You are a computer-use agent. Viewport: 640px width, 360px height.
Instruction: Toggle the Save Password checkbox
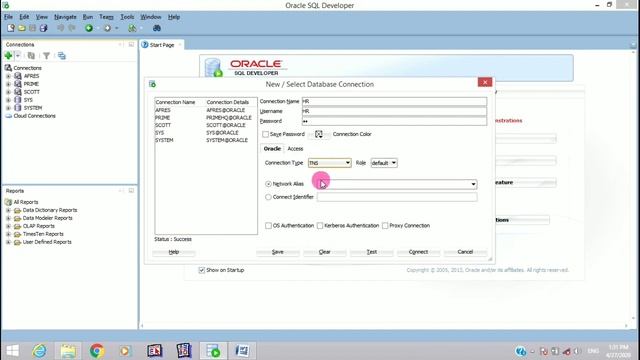[266, 134]
